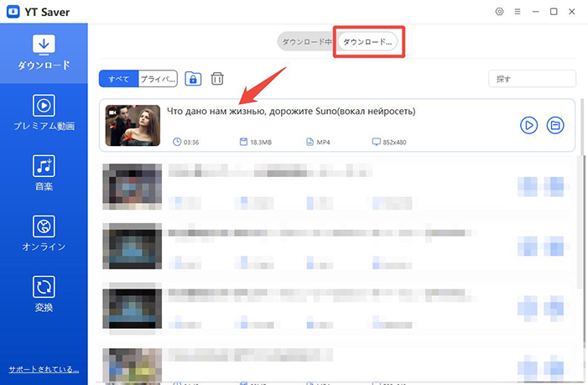588x385 pixels.
Task: Select the プライバ… filter
Action: tap(158, 79)
